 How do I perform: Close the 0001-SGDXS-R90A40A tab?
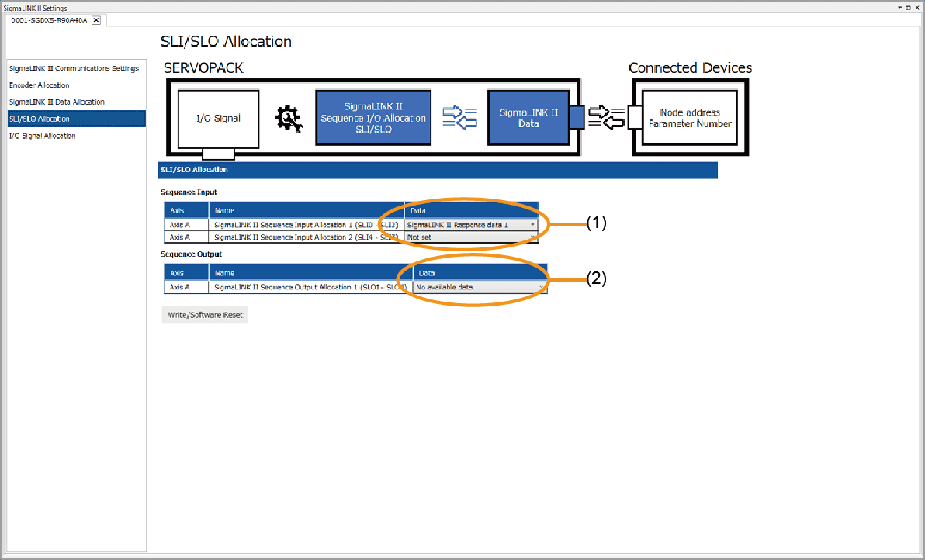96,20
